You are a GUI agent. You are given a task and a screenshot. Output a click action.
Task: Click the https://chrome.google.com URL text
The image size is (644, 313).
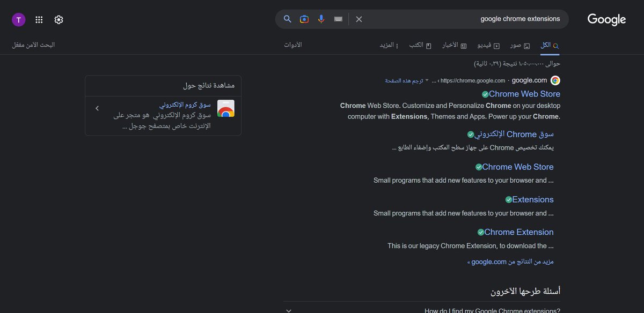click(x=473, y=80)
